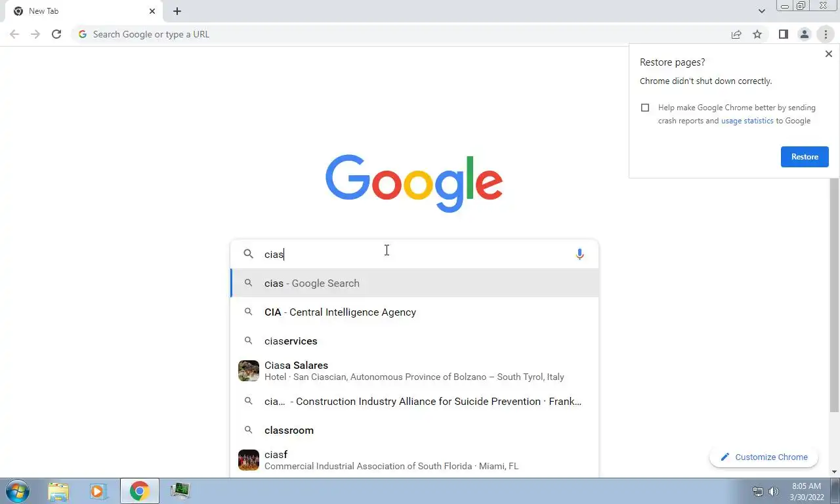Open the monitor app on taskbar
The height and width of the screenshot is (504, 840).
tap(180, 491)
